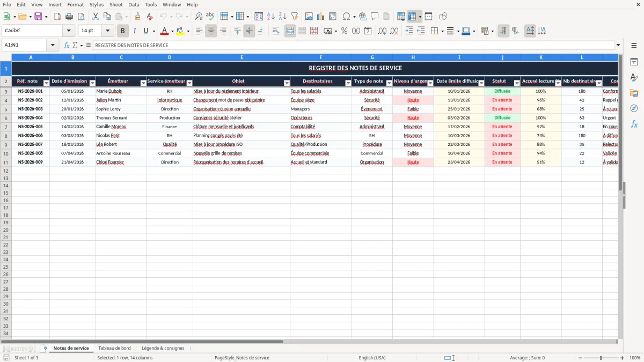Format as percent icon
This screenshot has width=644, height=362.
pyautogui.click(x=345, y=31)
